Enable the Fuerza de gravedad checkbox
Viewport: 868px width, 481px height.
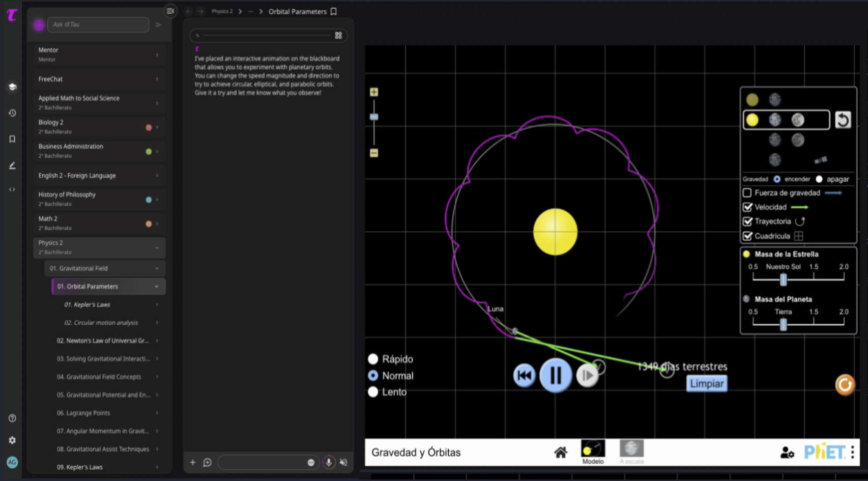(747, 193)
